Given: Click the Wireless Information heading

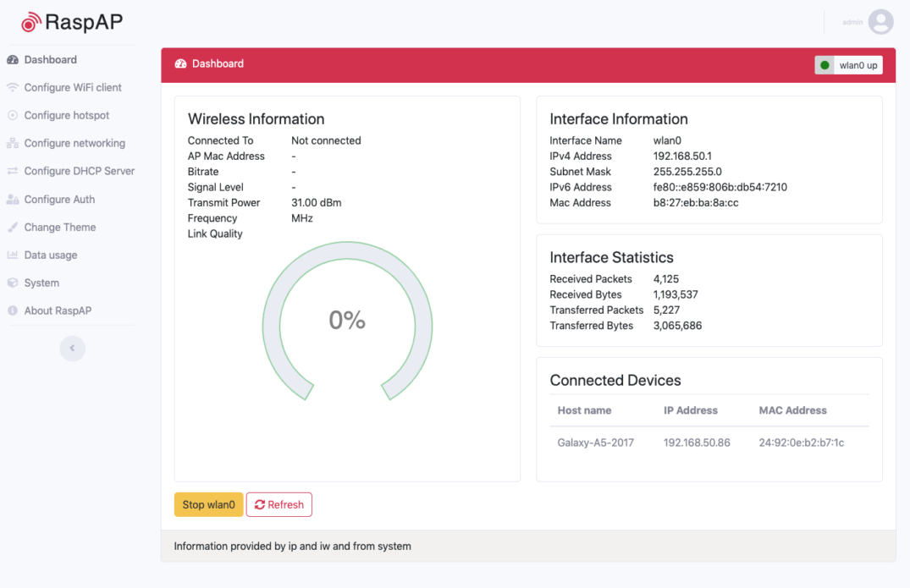Looking at the screenshot, I should coord(256,119).
